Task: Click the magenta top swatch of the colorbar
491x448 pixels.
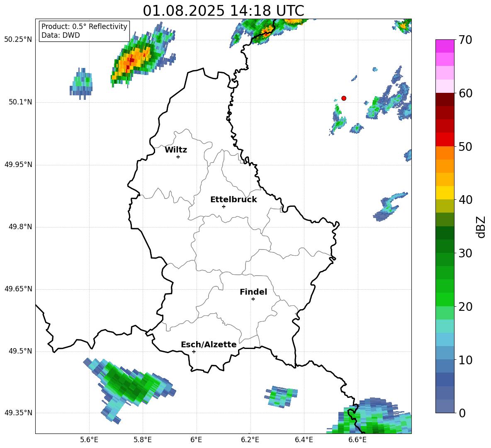Action: [x=445, y=46]
